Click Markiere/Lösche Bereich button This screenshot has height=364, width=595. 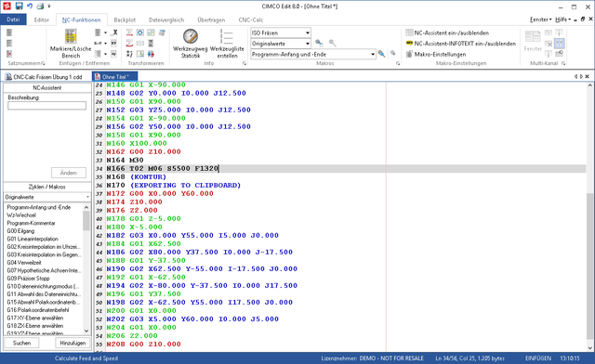click(71, 44)
